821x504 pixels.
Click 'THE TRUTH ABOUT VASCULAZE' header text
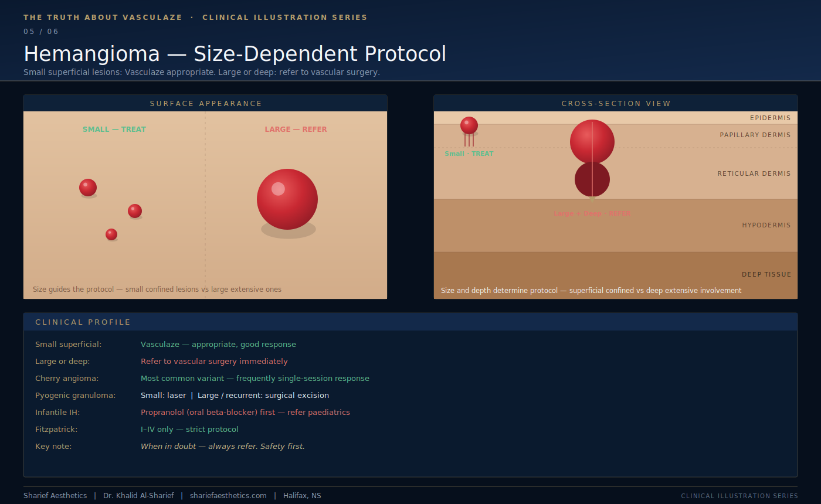103,18
